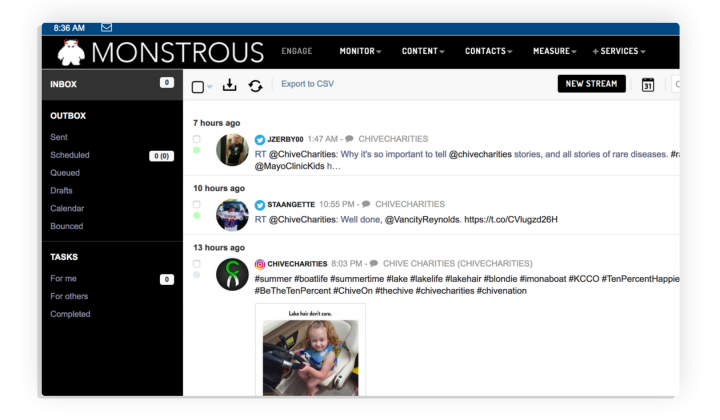Click the Inbox count badge
This screenshot has height=420, width=720.
pos(167,83)
